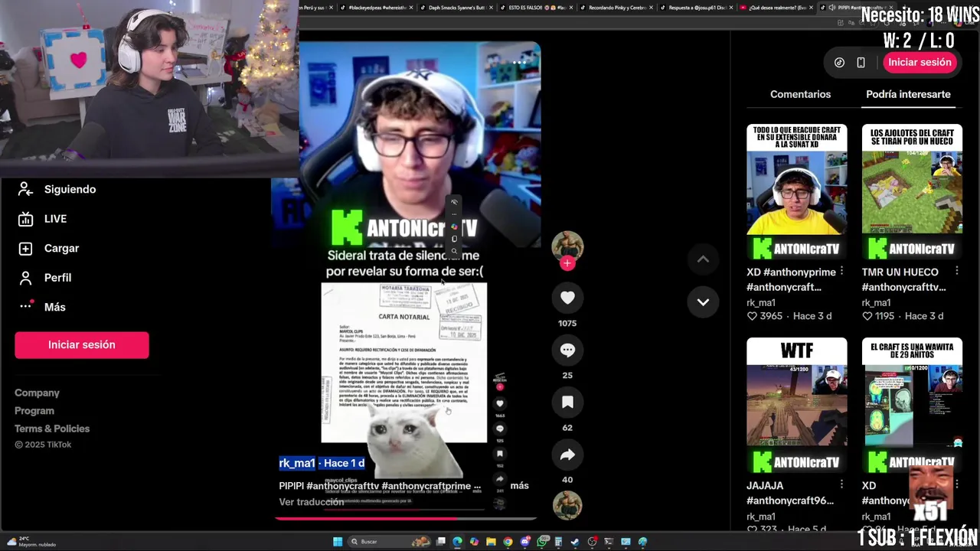This screenshot has height=551, width=980.
Task: Open the Copilot icon in the taskbar
Action: click(474, 542)
